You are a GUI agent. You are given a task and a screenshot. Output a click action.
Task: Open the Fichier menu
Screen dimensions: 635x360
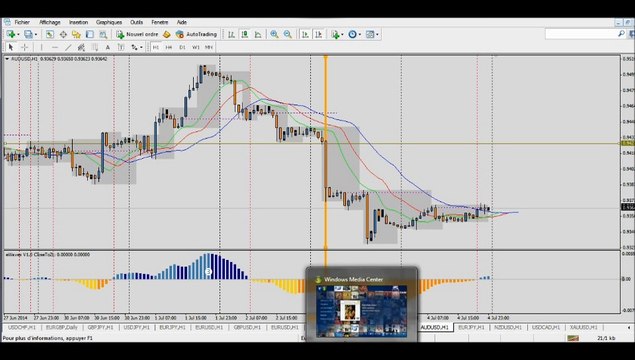(x=22, y=22)
